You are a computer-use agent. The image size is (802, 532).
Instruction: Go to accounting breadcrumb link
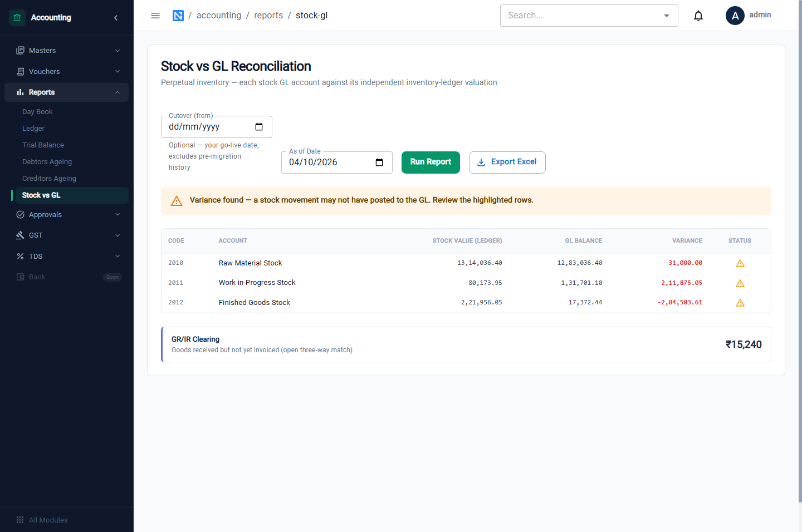tap(219, 16)
